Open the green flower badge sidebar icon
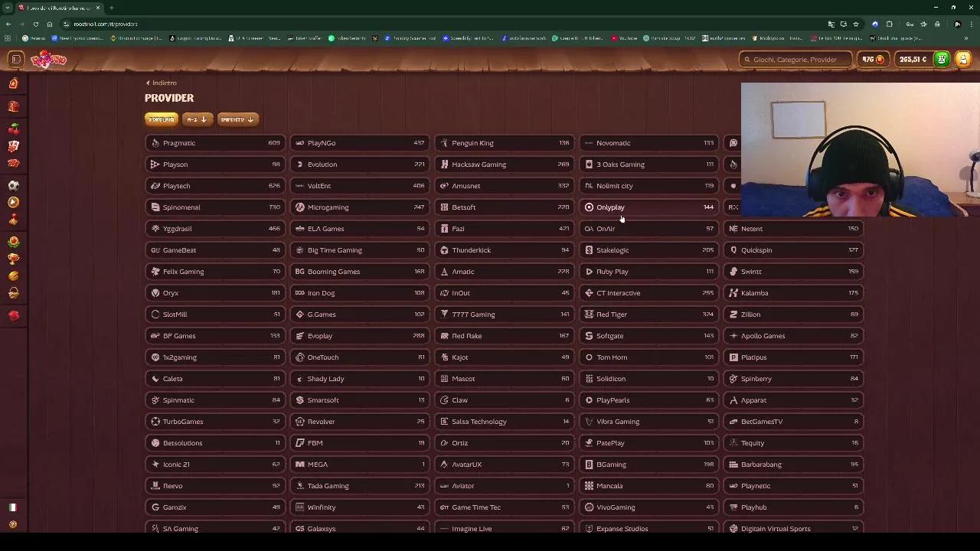 13,242
